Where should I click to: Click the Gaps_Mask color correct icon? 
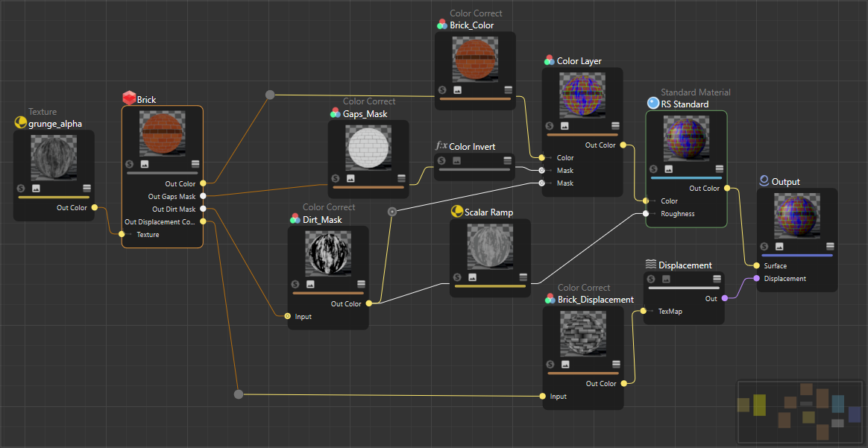(336, 114)
